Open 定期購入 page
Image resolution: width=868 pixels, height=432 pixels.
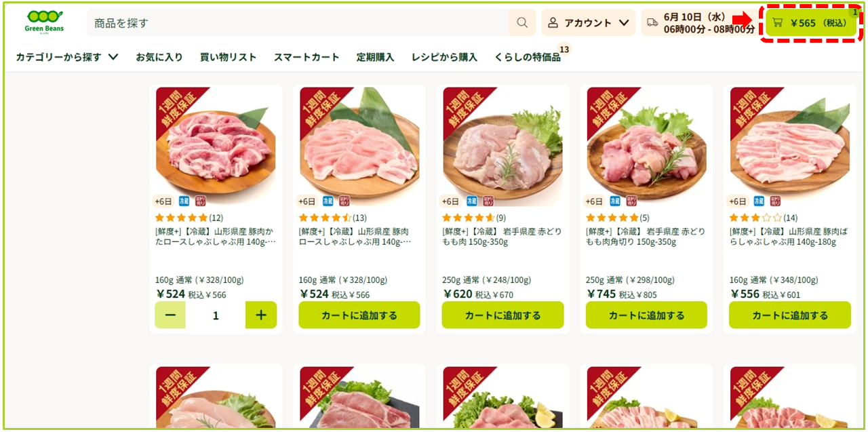click(x=376, y=57)
